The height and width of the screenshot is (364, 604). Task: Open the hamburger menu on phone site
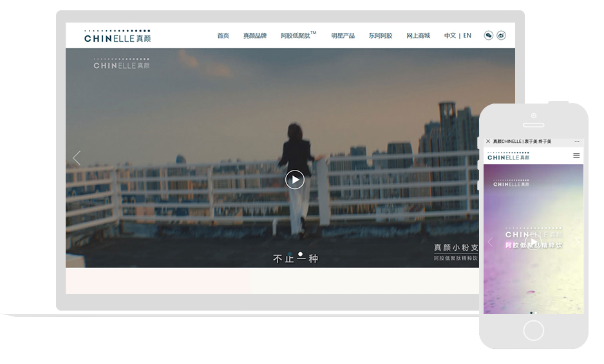click(576, 156)
